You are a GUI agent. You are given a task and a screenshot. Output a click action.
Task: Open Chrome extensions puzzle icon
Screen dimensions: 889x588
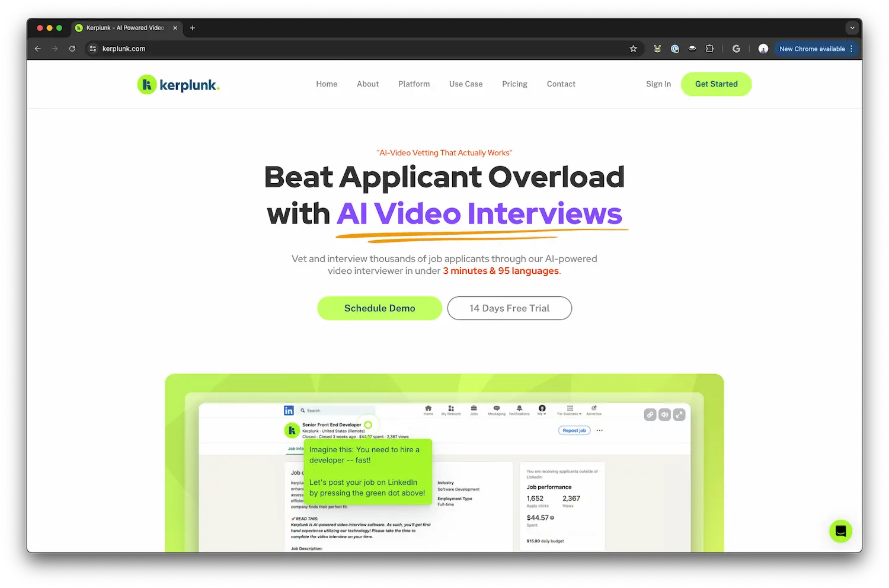[x=709, y=49]
